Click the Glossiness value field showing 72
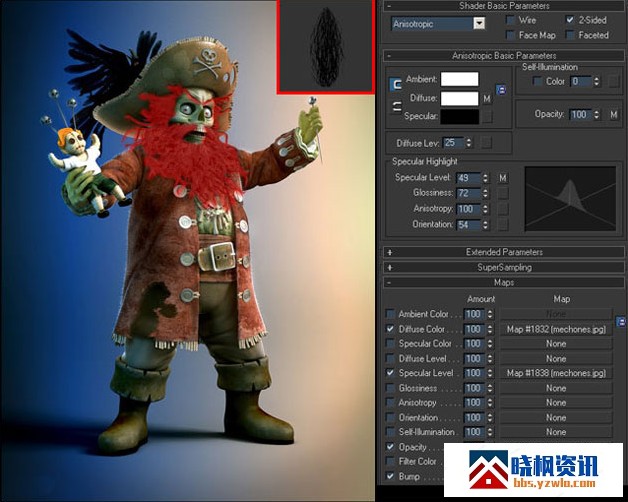This screenshot has height=502, width=628. coord(469,193)
